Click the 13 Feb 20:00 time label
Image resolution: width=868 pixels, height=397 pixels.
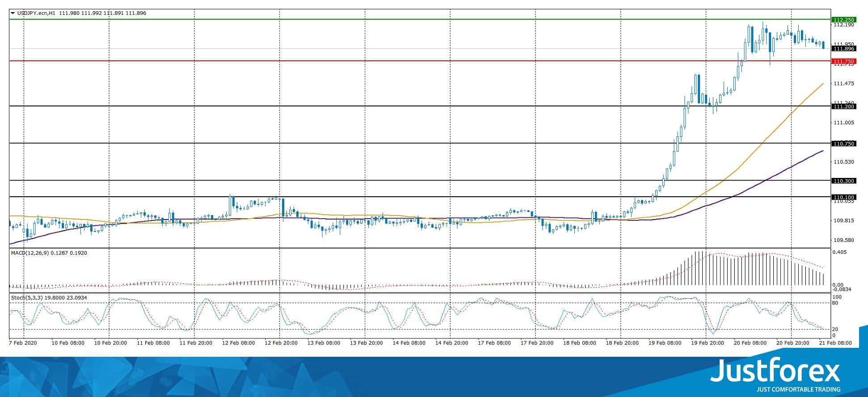[366, 343]
